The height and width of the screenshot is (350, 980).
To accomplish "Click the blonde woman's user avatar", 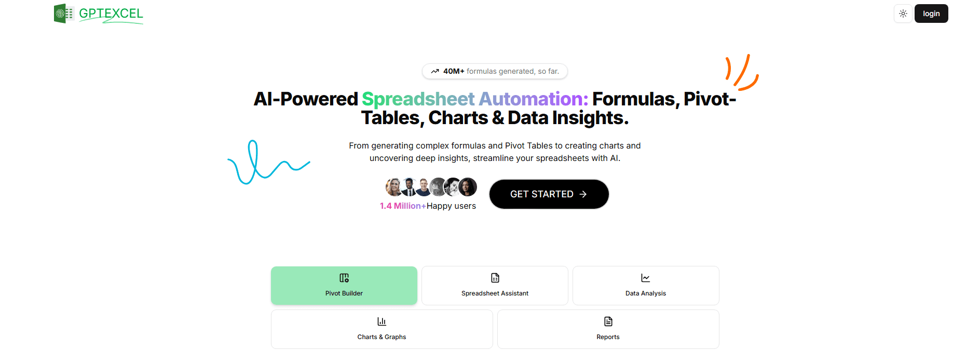I will pyautogui.click(x=393, y=187).
